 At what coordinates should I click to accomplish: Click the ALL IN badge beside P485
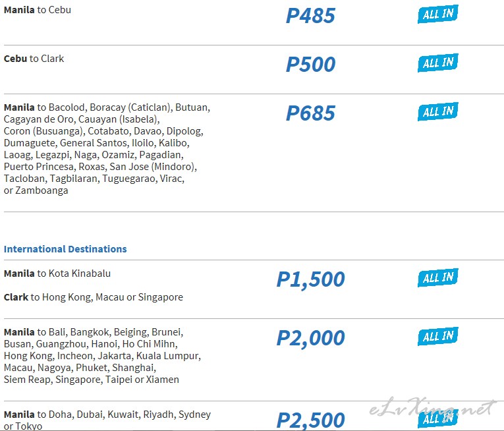pyautogui.click(x=437, y=14)
